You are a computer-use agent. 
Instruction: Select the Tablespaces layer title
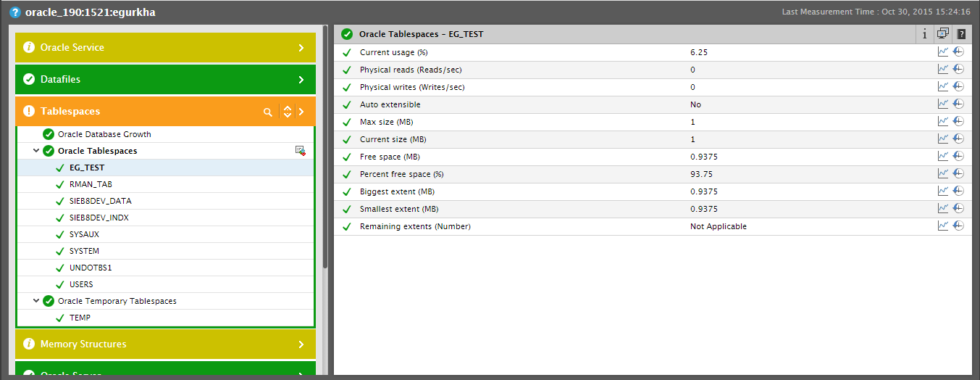coord(70,111)
